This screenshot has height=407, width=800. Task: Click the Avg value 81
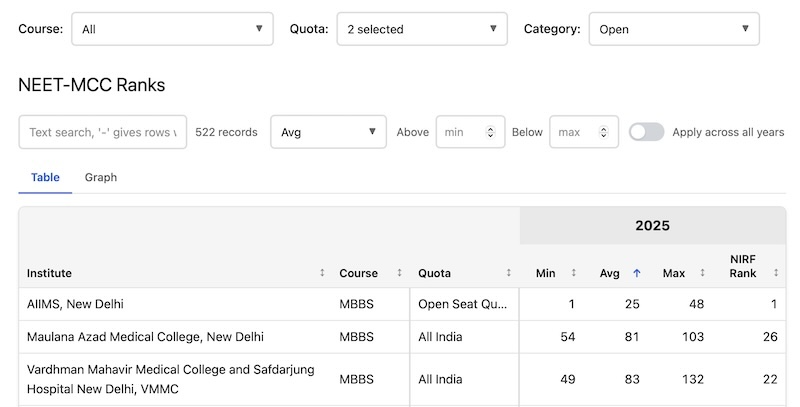tap(632, 337)
